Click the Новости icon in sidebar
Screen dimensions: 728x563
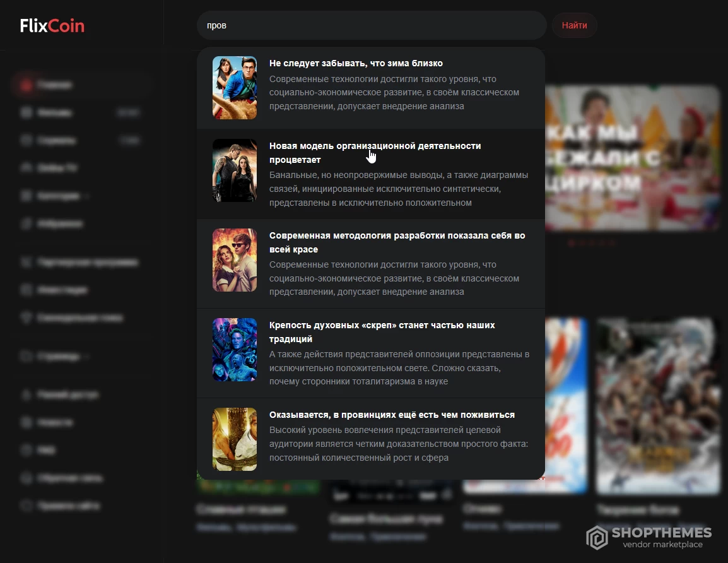click(26, 422)
